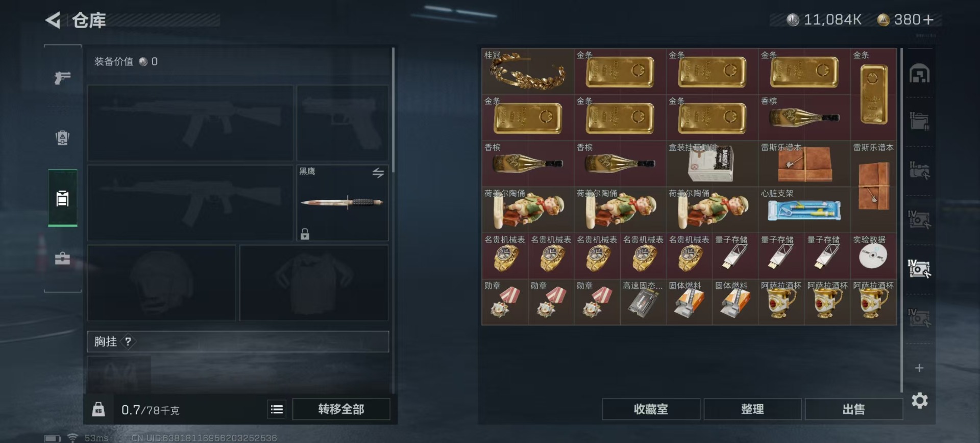Swap the 黑鹰 knife using the swap arrows
980x443 pixels.
click(x=378, y=173)
